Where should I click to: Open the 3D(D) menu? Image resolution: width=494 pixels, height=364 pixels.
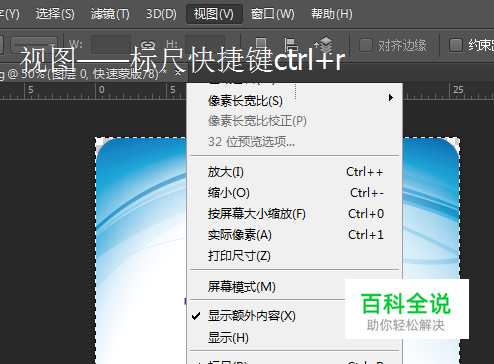click(x=161, y=14)
